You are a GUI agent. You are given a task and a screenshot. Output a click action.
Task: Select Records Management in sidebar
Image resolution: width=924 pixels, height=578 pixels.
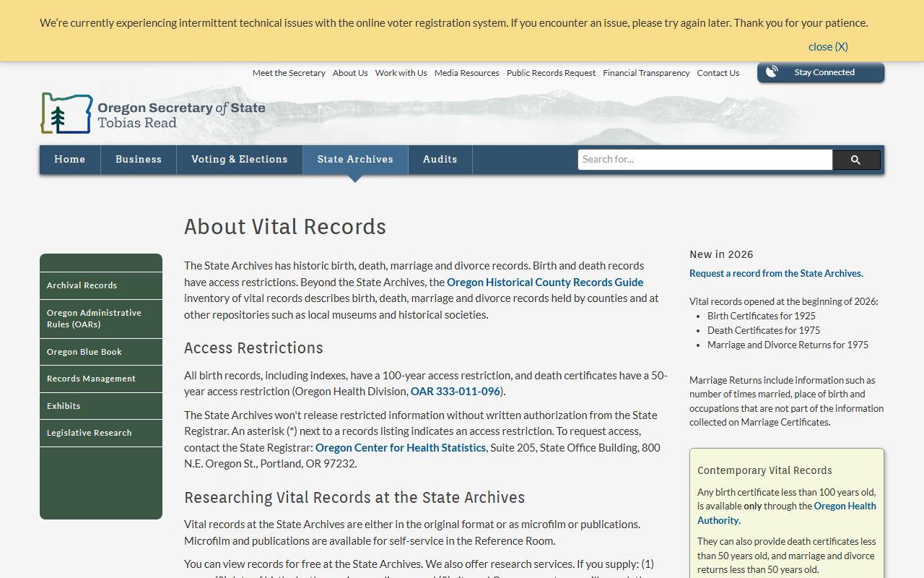tap(101, 379)
